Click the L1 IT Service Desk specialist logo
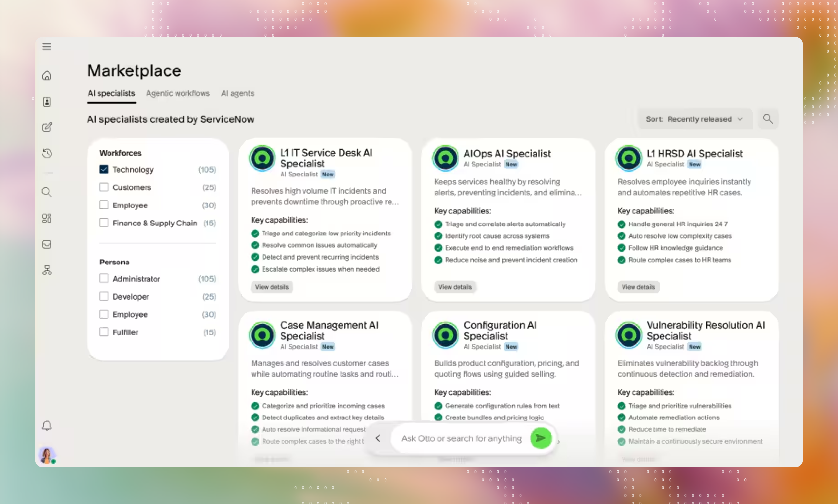838x504 pixels. click(x=262, y=158)
